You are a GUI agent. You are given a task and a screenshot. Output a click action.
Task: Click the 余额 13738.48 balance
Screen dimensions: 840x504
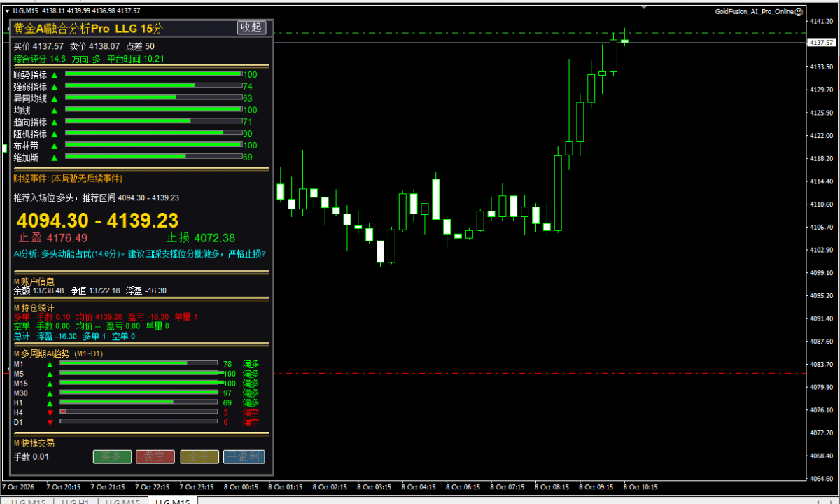click(x=39, y=290)
